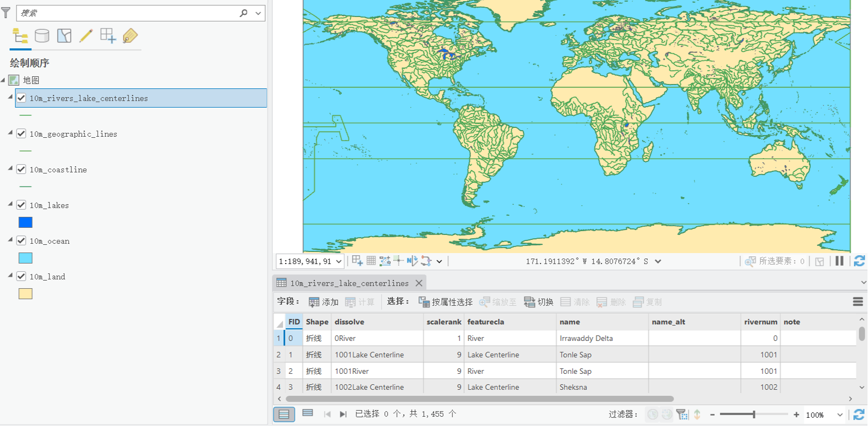Open List By Editing pencil icon
This screenshot has height=426, width=868.
click(86, 36)
